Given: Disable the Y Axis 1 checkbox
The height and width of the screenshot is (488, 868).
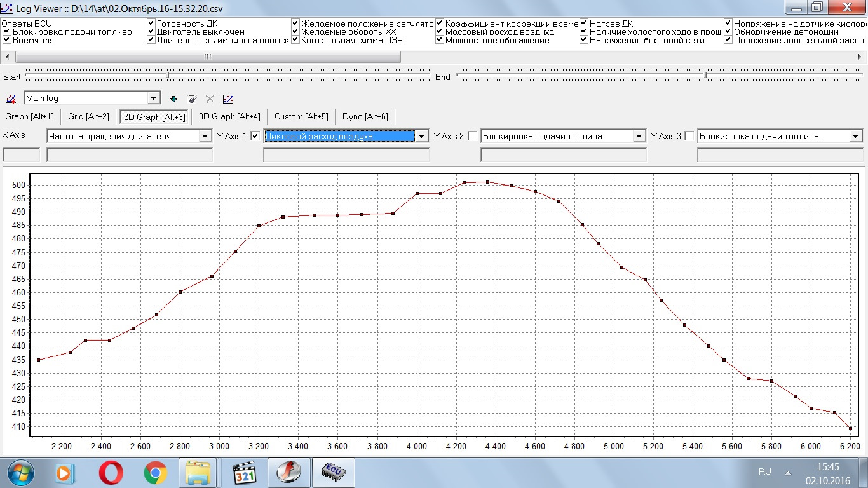Looking at the screenshot, I should click(x=255, y=135).
